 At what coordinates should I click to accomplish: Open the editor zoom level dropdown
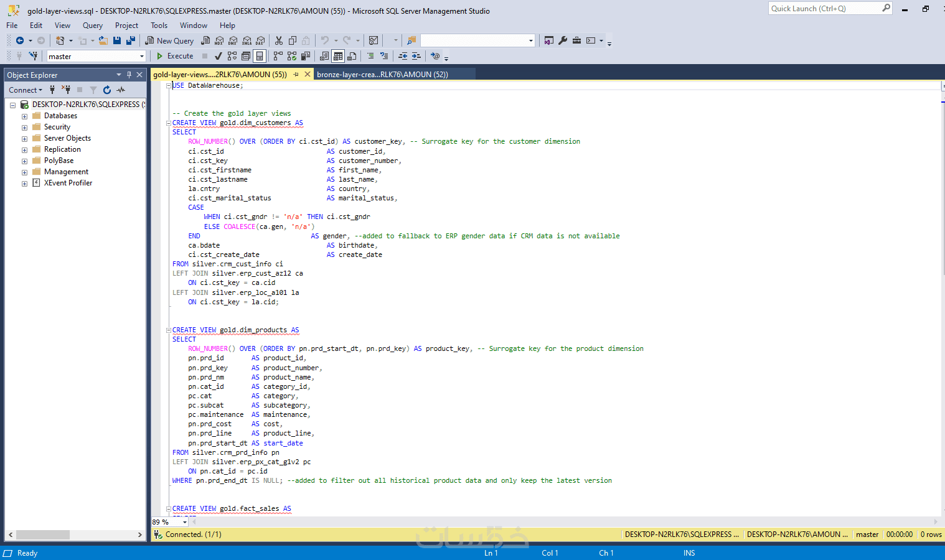pyautogui.click(x=184, y=522)
